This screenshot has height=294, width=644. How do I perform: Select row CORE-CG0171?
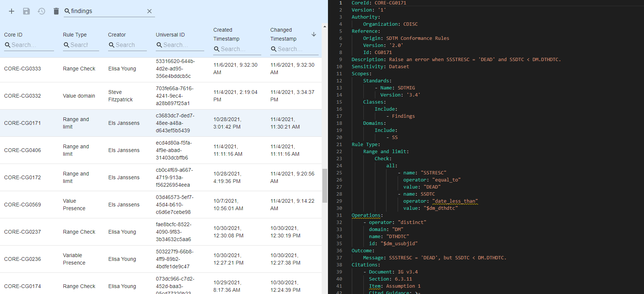click(x=161, y=123)
